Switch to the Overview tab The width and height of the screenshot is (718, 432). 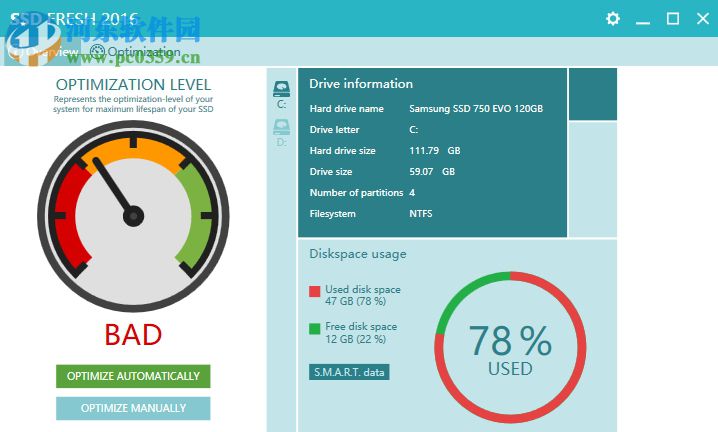[x=44, y=52]
